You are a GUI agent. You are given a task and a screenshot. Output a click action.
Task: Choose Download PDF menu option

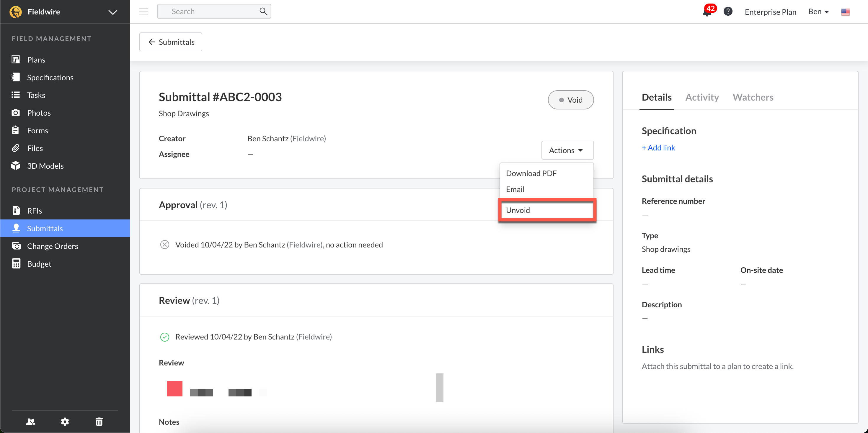pos(531,173)
